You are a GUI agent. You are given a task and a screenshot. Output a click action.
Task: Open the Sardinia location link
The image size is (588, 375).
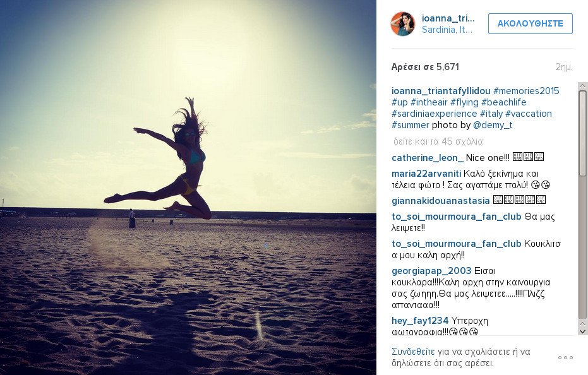pyautogui.click(x=447, y=30)
